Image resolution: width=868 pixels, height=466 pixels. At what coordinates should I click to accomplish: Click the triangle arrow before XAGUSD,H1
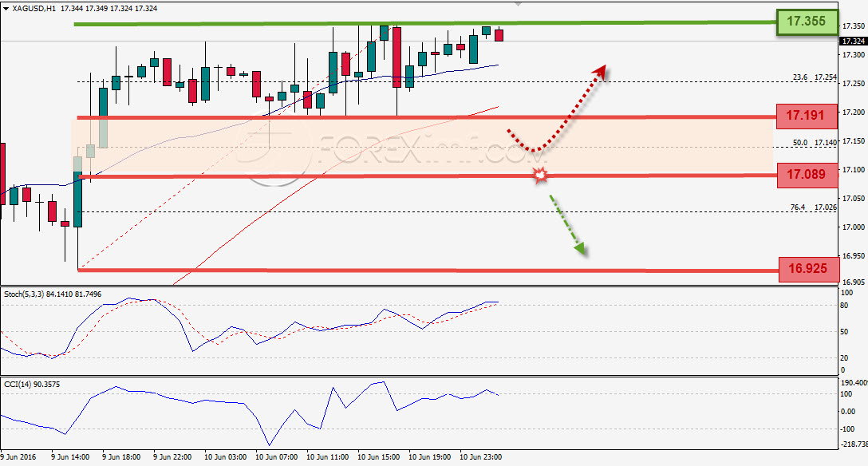tap(6, 9)
